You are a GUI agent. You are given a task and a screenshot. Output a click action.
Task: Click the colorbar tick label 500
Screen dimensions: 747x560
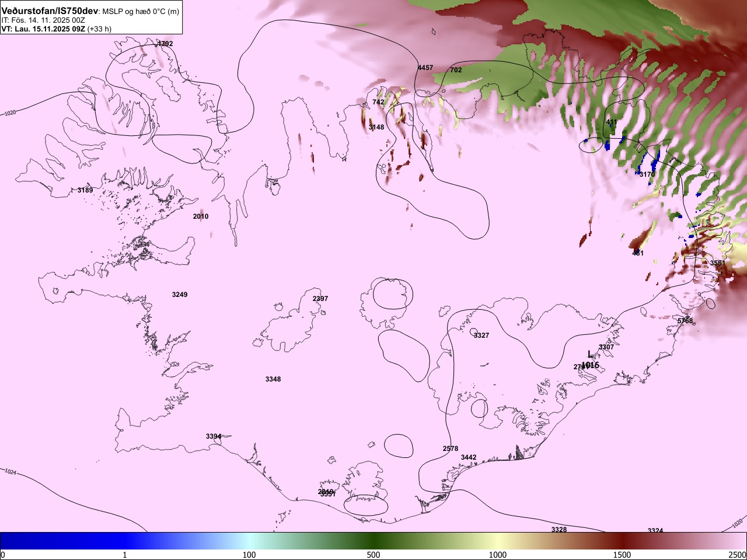(373, 554)
